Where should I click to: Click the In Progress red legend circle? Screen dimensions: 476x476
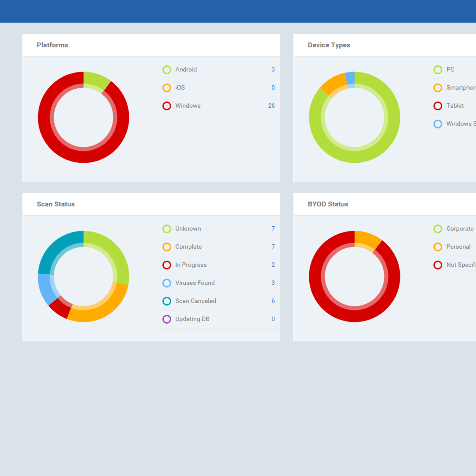pos(167,265)
